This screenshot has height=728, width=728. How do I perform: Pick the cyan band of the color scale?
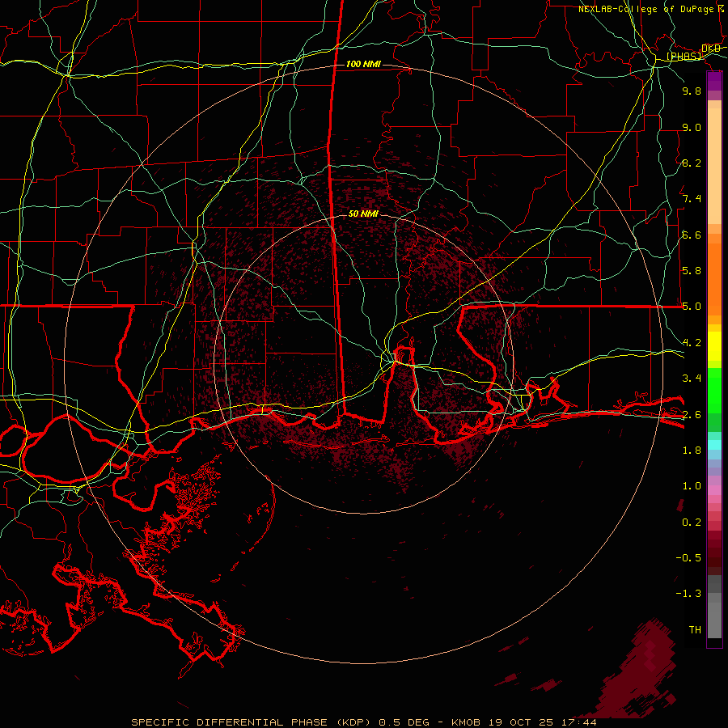point(714,445)
